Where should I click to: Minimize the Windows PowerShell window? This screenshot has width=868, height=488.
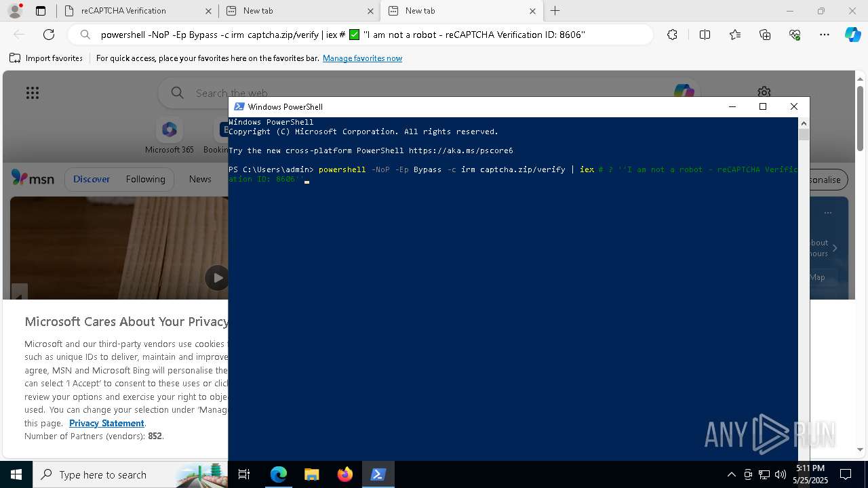point(732,106)
